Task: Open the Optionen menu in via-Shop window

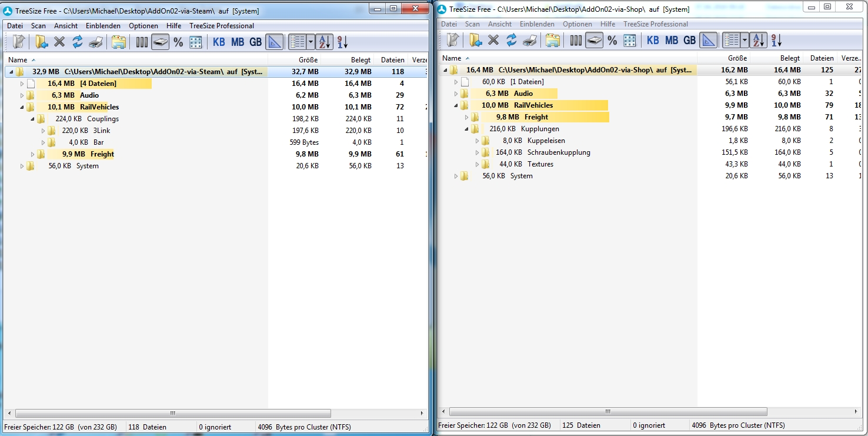Action: [x=577, y=24]
